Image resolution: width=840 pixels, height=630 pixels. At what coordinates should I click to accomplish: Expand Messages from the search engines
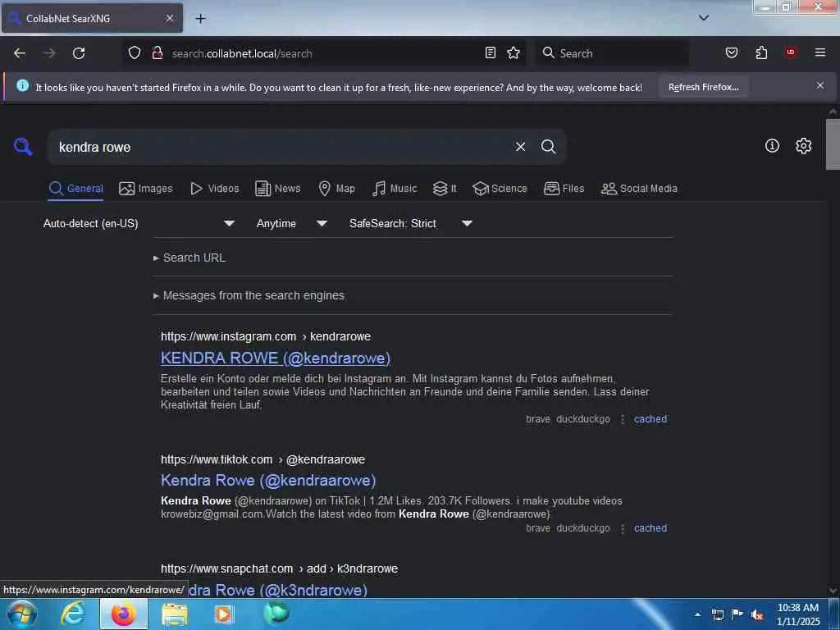[249, 295]
